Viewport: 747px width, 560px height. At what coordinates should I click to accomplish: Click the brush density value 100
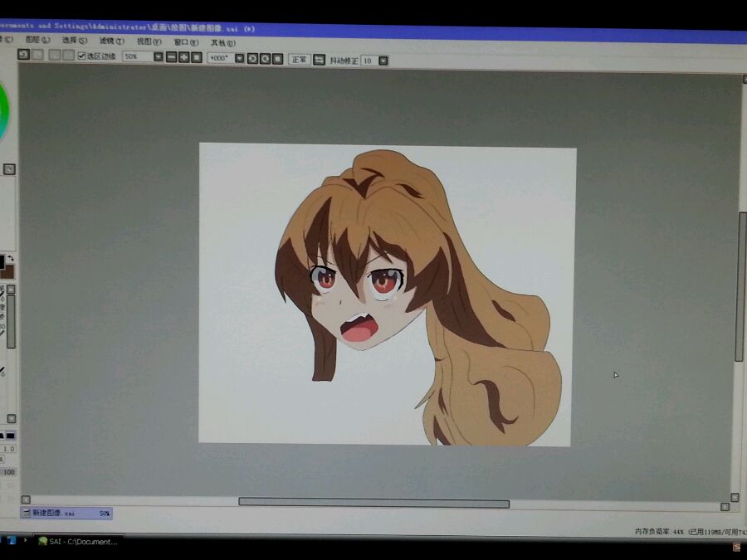click(x=9, y=472)
